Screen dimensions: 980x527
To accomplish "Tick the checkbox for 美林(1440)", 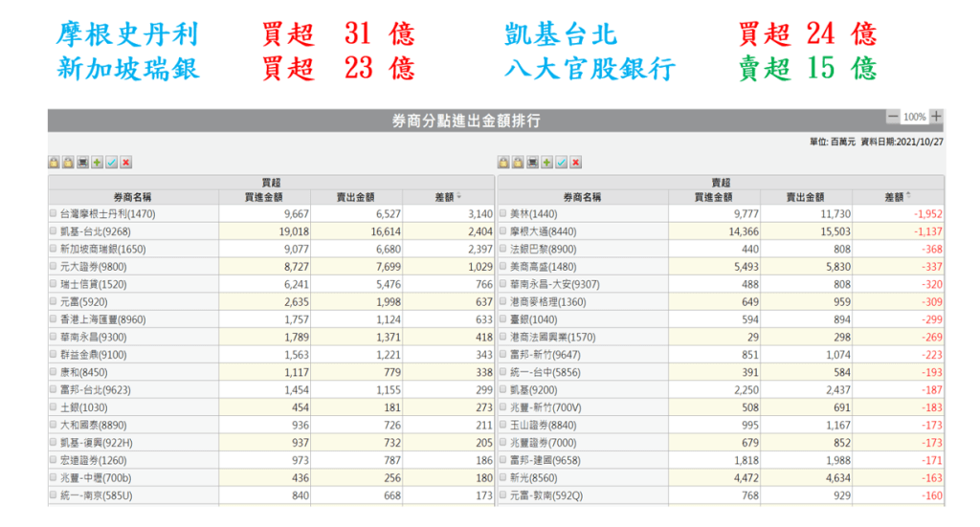I will 503,214.
